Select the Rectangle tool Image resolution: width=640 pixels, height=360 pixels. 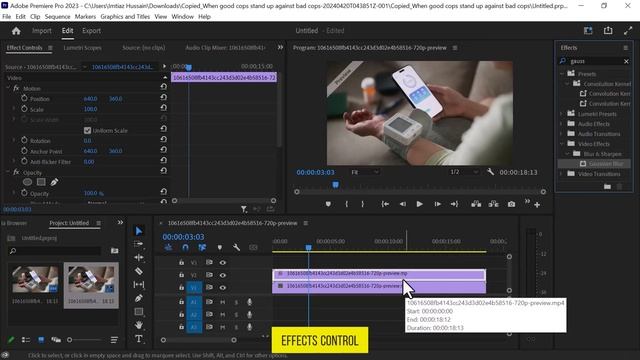click(139, 312)
